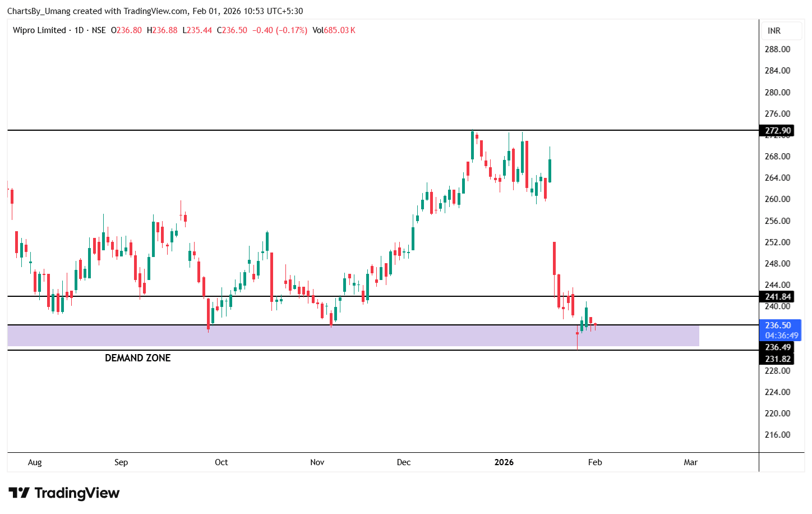Select the low value 235.44
Screen dimensions: 812x514
(199, 30)
